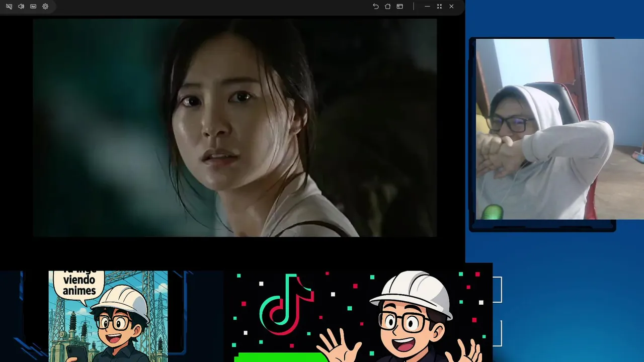Go to home icon in title bar

pos(387,7)
